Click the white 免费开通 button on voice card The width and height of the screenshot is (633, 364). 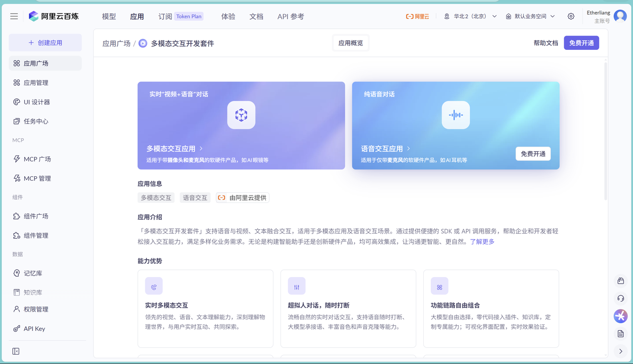[533, 154]
